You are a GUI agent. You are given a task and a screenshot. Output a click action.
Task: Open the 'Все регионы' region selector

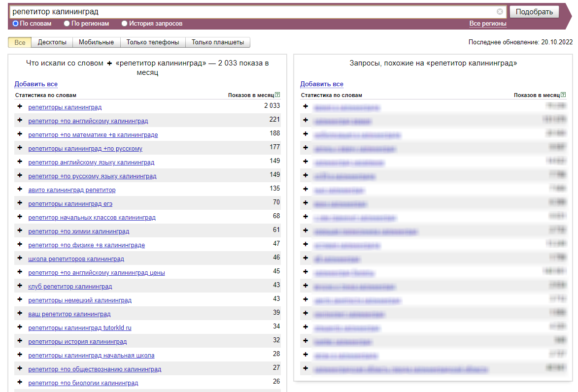487,24
